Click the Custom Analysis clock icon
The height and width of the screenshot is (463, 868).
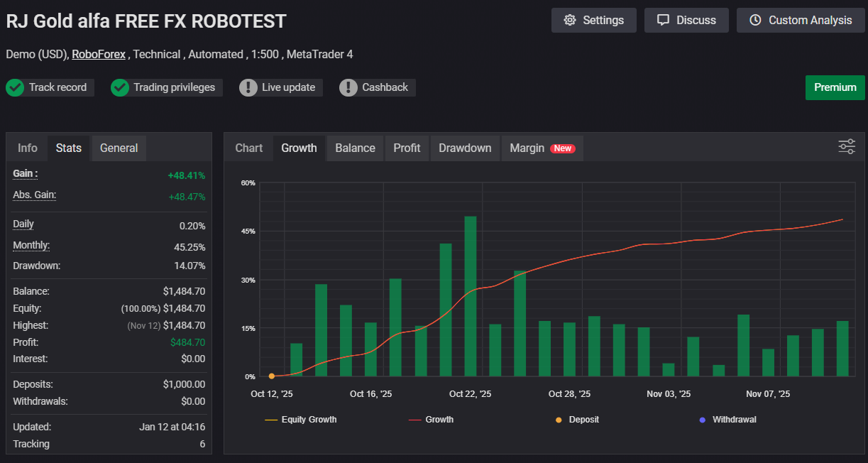(755, 20)
